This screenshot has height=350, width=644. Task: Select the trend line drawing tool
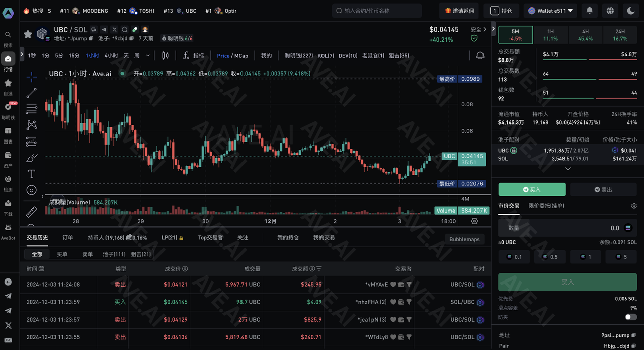pyautogui.click(x=31, y=93)
